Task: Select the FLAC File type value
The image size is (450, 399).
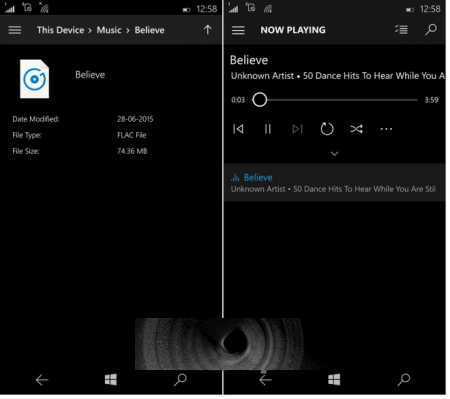Action: [132, 135]
